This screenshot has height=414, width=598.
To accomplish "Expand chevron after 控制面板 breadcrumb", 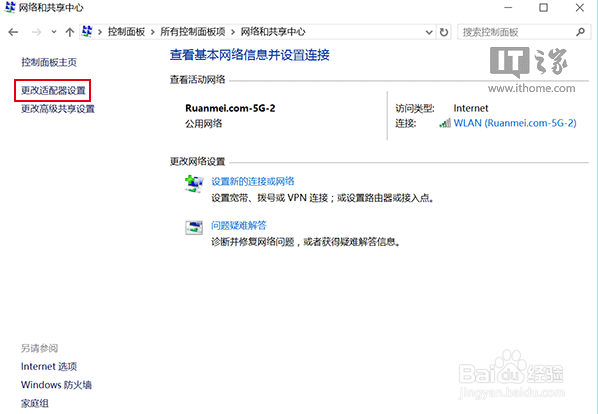I will tap(152, 32).
